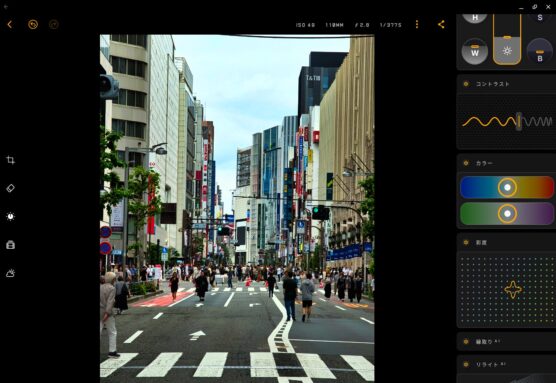The image size is (556, 383).
Task: Click the dimmed redo icon
Action: click(54, 24)
